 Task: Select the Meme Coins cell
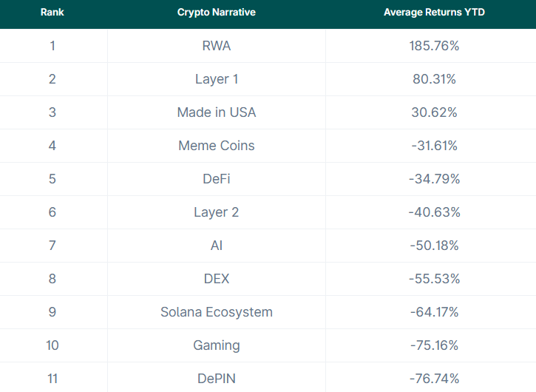(x=217, y=146)
